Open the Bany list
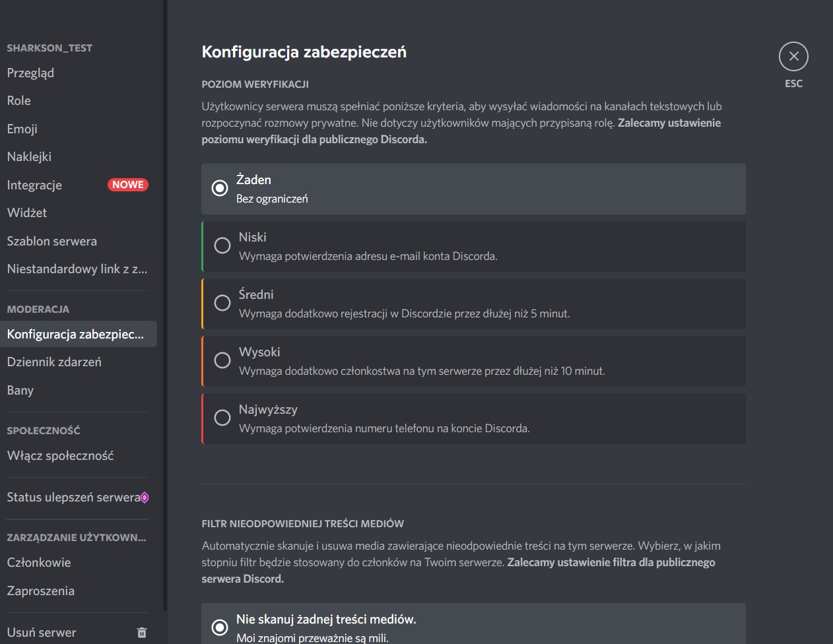The height and width of the screenshot is (644, 833). (20, 391)
